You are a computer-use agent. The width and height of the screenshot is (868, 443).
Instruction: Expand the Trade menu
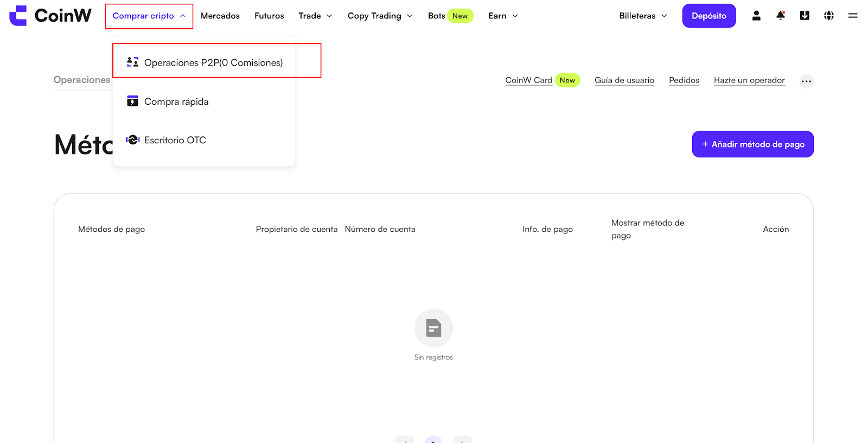[x=315, y=16]
